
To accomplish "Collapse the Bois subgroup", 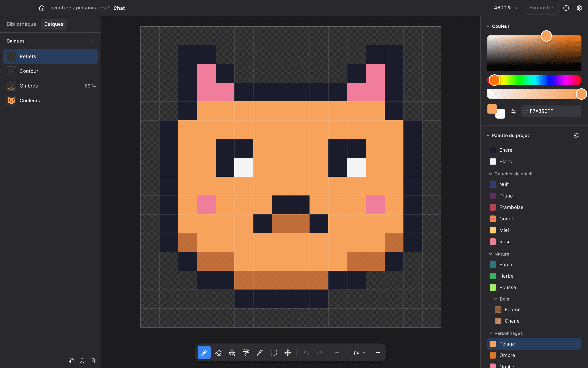I will point(496,299).
